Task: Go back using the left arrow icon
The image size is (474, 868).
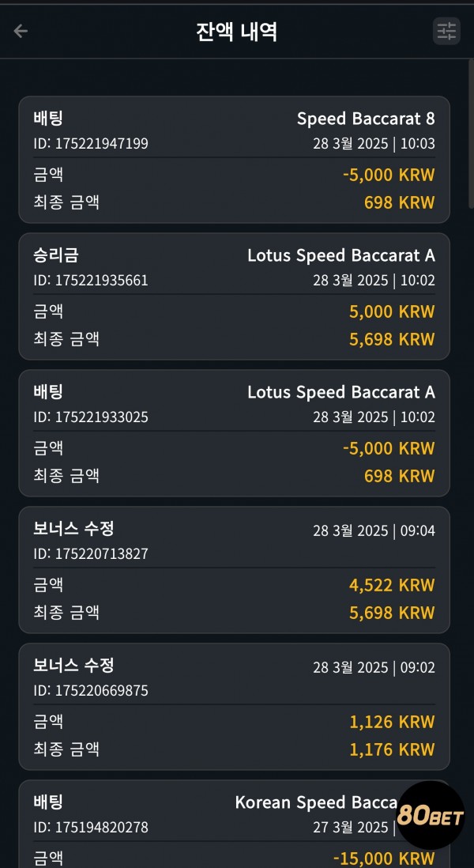Action: pos(21,31)
